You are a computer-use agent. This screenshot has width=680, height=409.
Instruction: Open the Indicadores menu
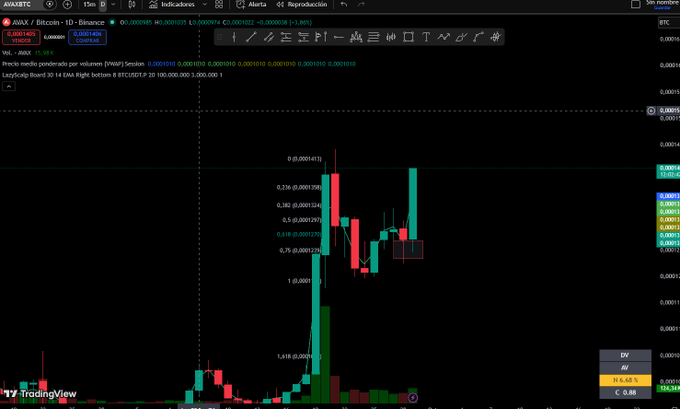click(172, 4)
